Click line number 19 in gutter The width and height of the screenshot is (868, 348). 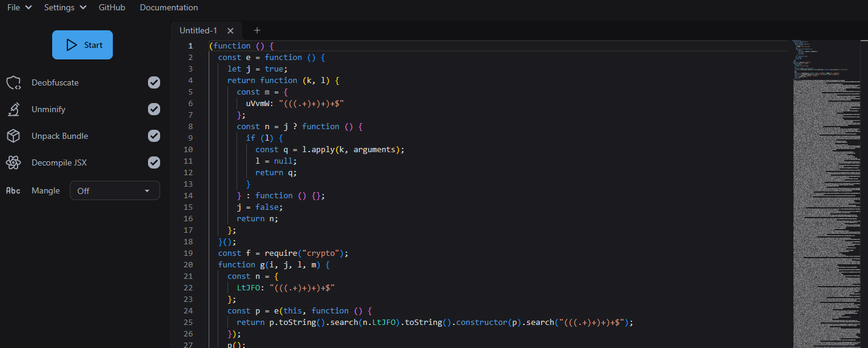[x=188, y=253]
